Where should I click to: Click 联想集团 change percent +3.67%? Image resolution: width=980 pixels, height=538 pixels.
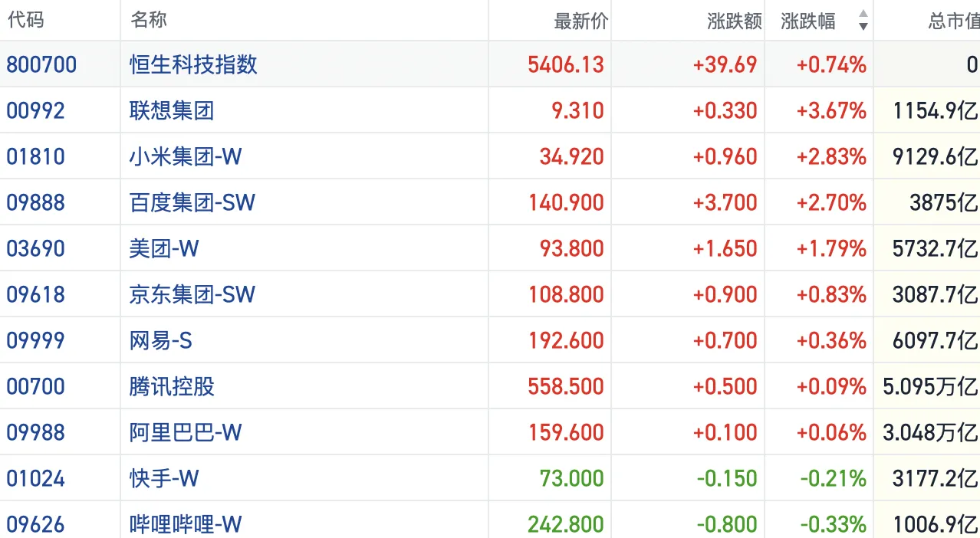coord(831,110)
